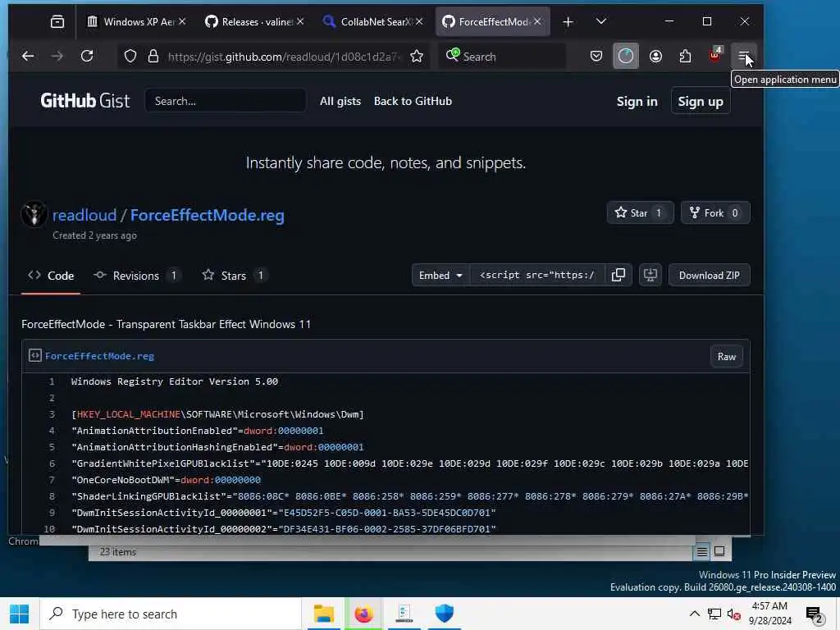This screenshot has width=840, height=630.
Task: Switch to the Releases valinet tab
Action: click(255, 21)
